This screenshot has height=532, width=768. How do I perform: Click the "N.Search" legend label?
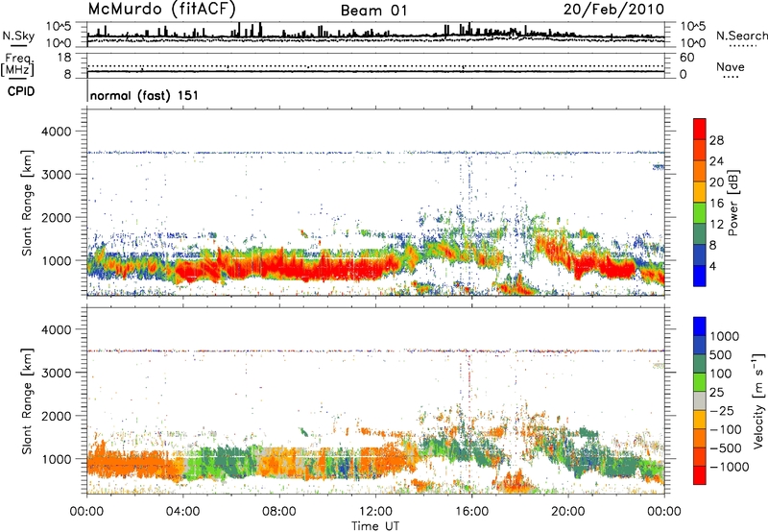[x=742, y=36]
